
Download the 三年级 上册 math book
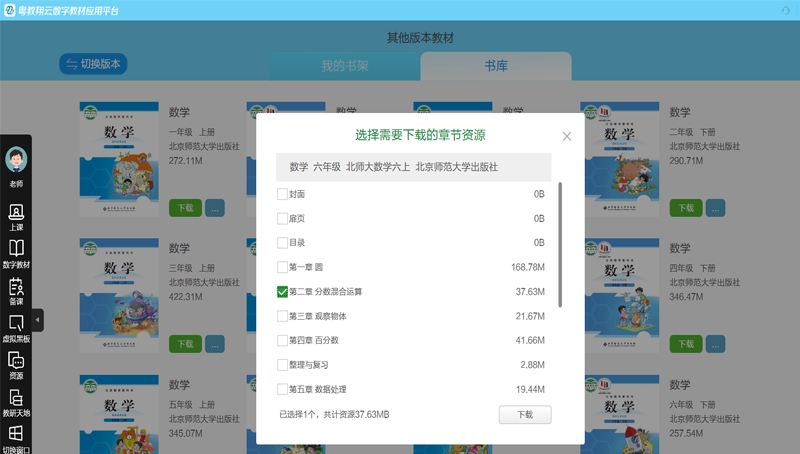pyautogui.click(x=185, y=344)
